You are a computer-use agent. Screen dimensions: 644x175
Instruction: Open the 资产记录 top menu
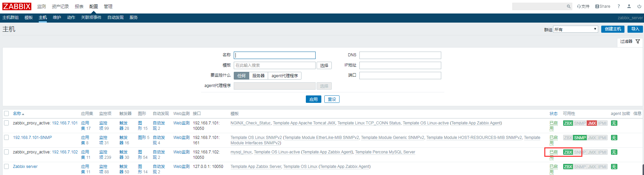pyautogui.click(x=60, y=6)
